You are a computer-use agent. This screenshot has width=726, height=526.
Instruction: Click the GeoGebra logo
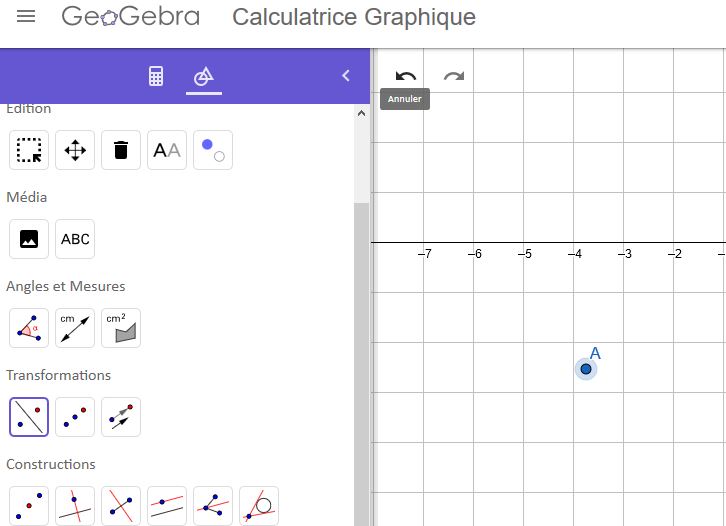point(131,17)
